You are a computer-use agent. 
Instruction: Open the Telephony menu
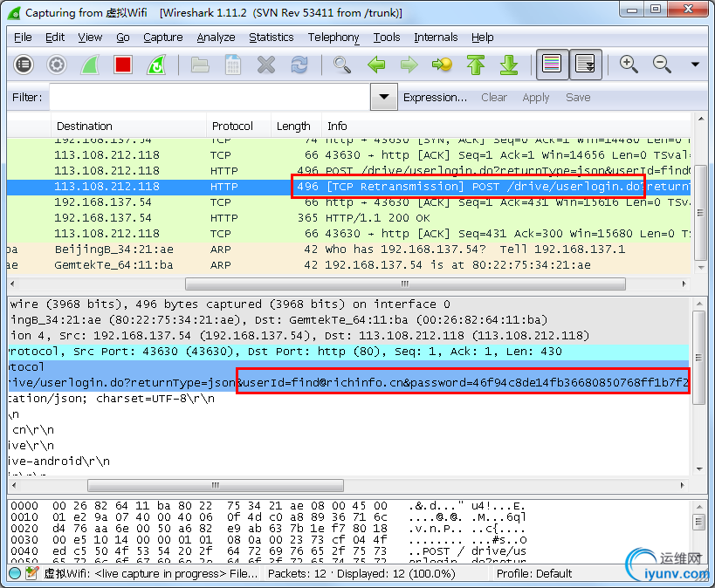pyautogui.click(x=333, y=38)
